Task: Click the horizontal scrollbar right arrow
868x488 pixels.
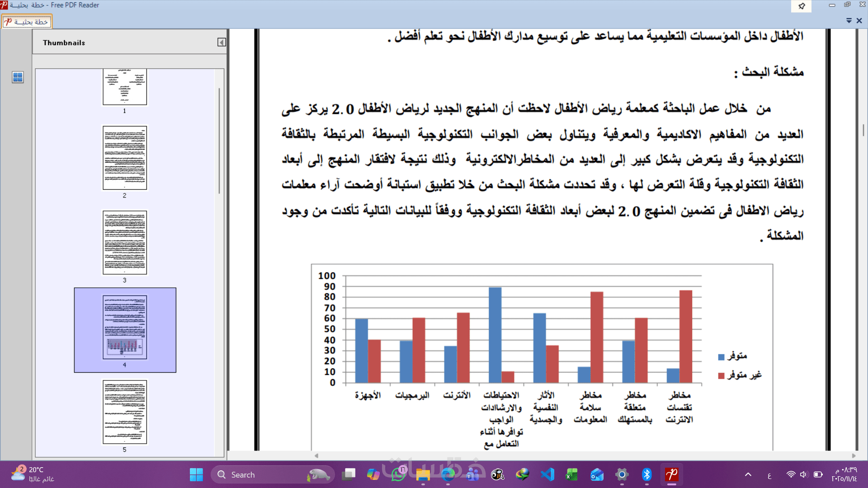Action: pos(854,455)
